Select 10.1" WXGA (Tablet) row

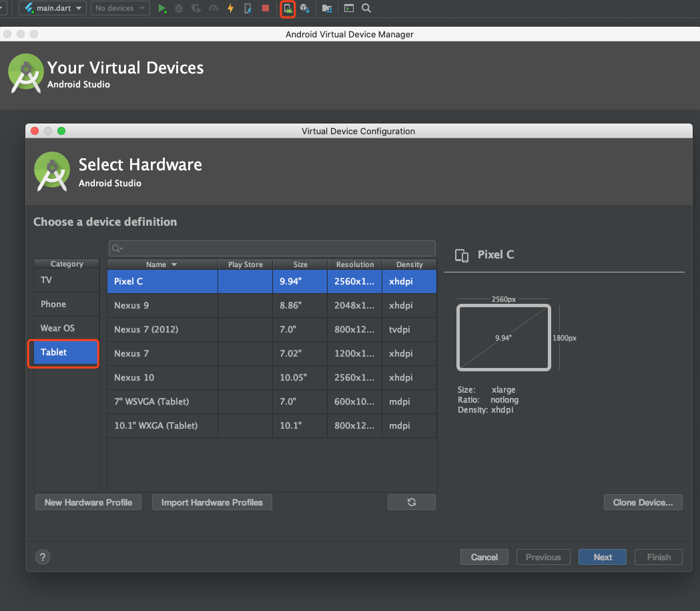[272, 425]
